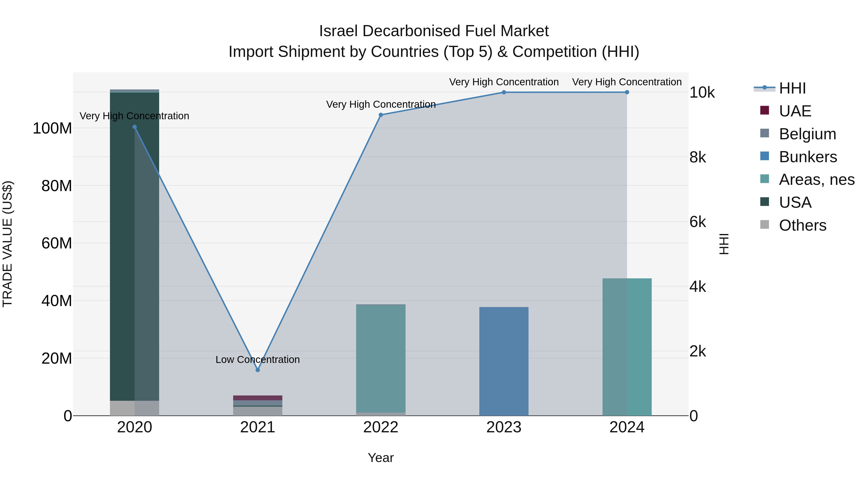Viewport: 868px width, 488px height.
Task: Click the 2020 USA dark green bar
Action: [x=135, y=247]
